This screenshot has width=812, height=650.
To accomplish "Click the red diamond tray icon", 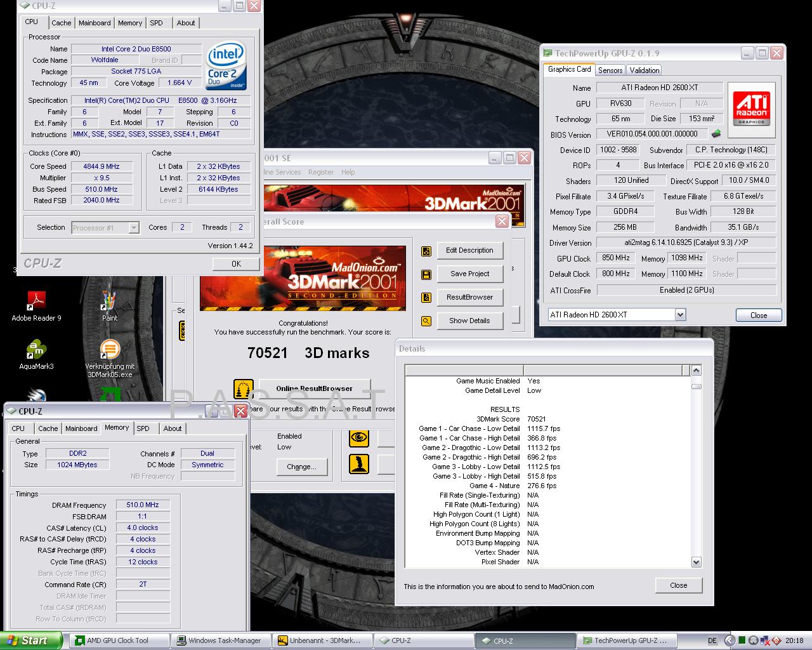I will [776, 640].
